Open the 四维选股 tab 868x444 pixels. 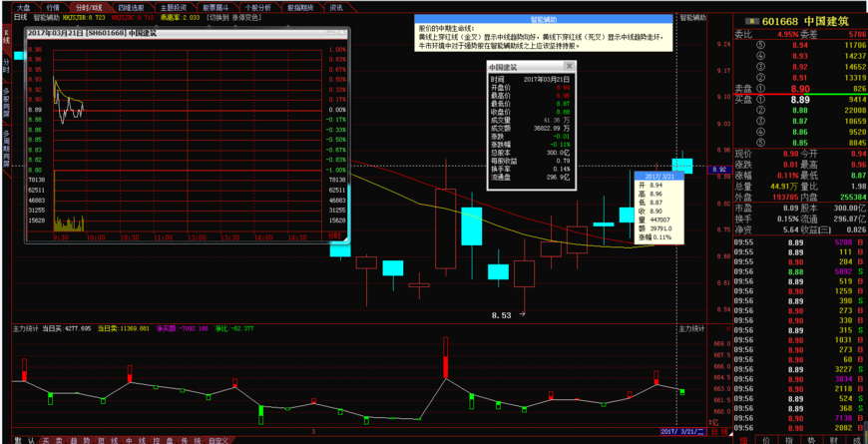[x=131, y=8]
